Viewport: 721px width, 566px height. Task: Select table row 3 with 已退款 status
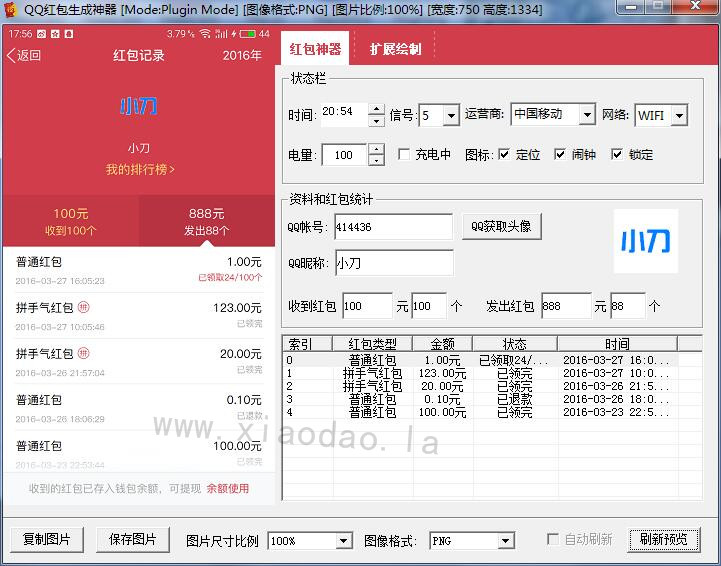click(x=481, y=399)
